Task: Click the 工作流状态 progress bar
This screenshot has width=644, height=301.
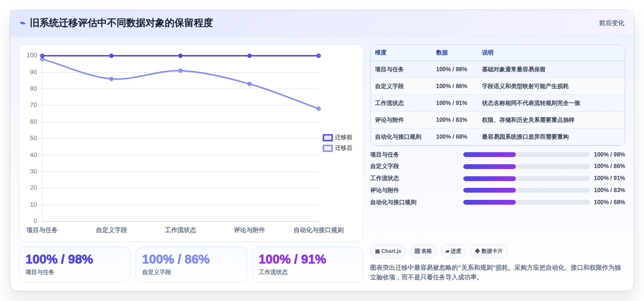Action: tap(526, 179)
